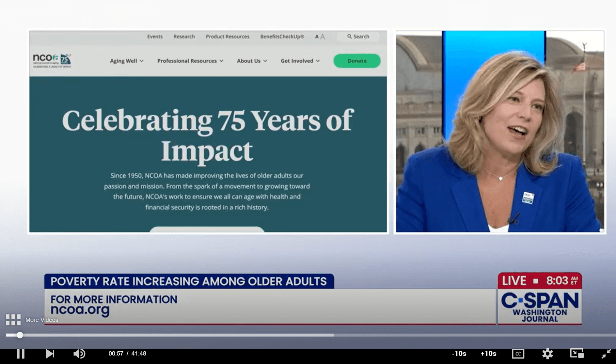Expand the Professional Resources menu
The height and width of the screenshot is (364, 616).
point(190,61)
